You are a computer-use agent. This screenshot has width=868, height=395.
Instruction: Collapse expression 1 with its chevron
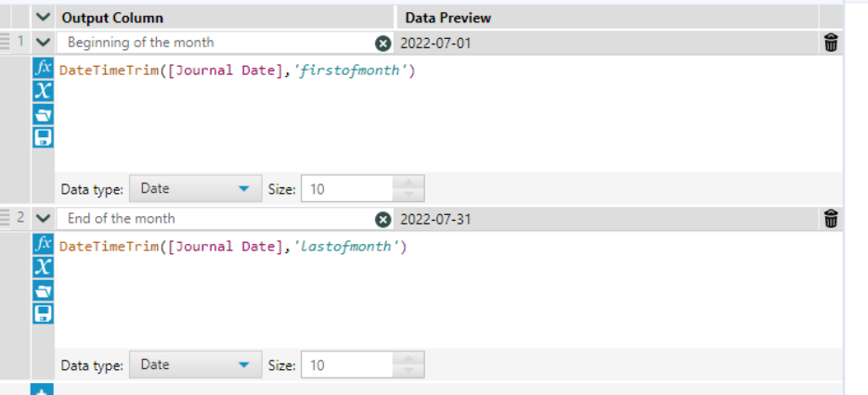point(43,43)
